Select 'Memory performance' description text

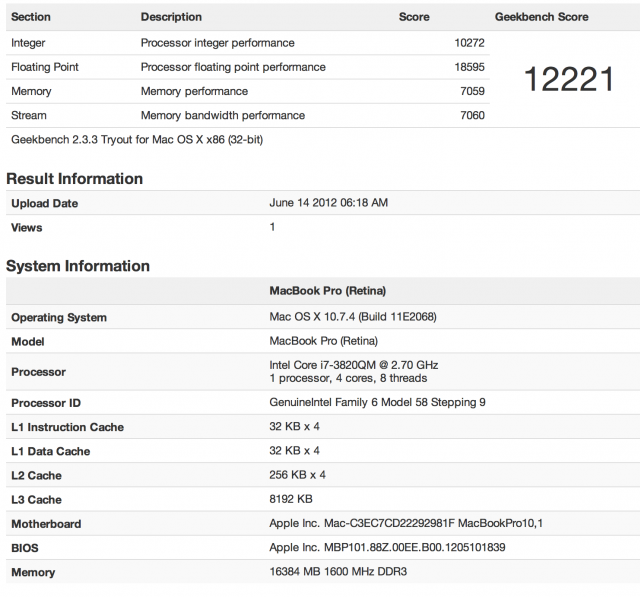pos(194,91)
